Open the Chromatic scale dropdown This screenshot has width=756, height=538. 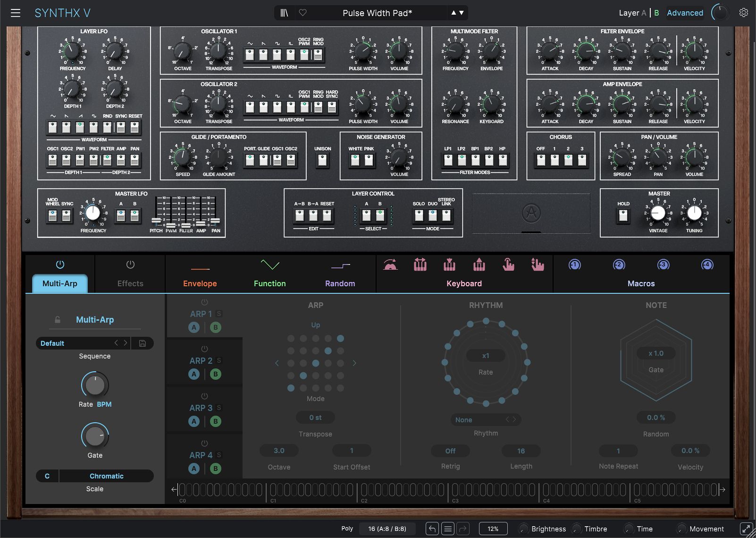click(x=107, y=476)
